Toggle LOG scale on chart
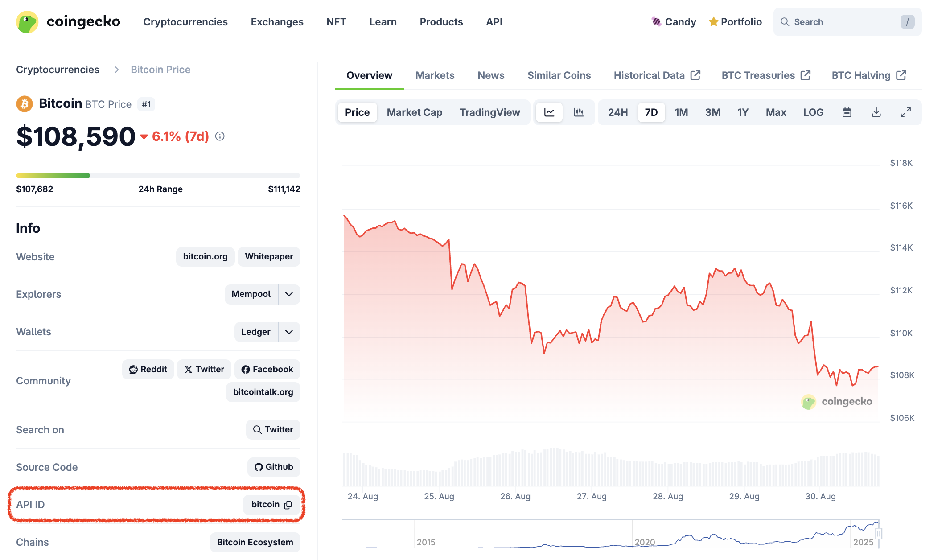Image resolution: width=946 pixels, height=560 pixels. [x=813, y=112]
